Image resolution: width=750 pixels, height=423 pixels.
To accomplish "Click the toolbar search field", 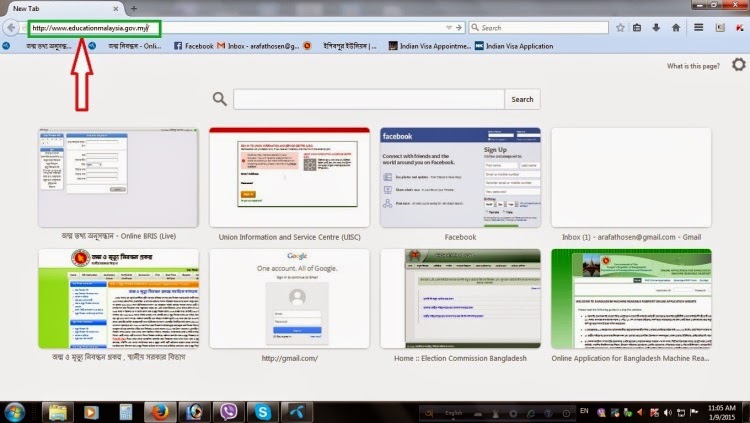I will [x=539, y=28].
